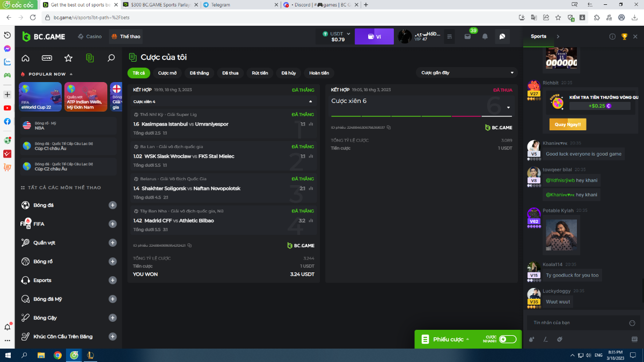
Task: Toggle the Cược Nhanh quick bet switch
Action: (x=507, y=339)
